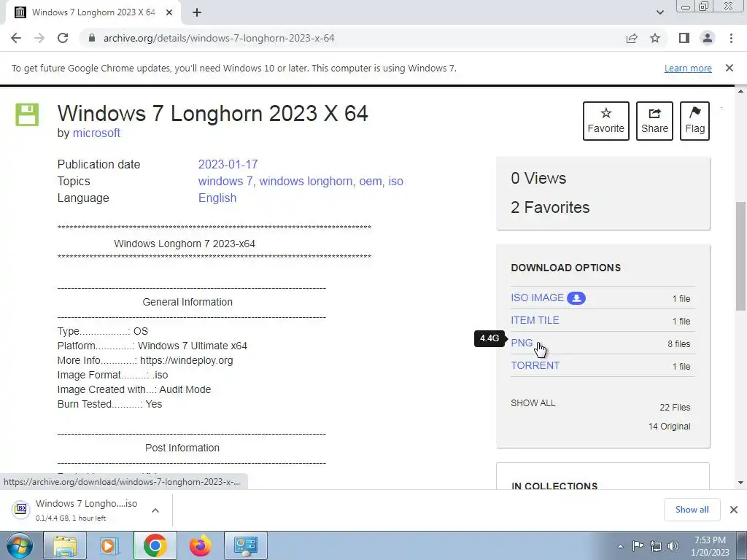This screenshot has height=560, width=747.
Task: Open the ITEM TILE download option
Action: 535,321
